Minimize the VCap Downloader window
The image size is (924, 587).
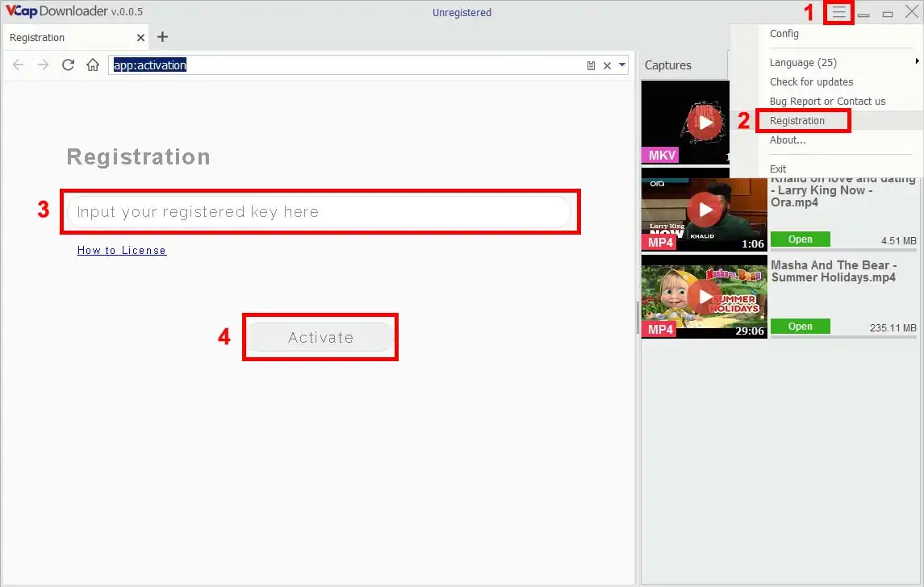coord(863,14)
